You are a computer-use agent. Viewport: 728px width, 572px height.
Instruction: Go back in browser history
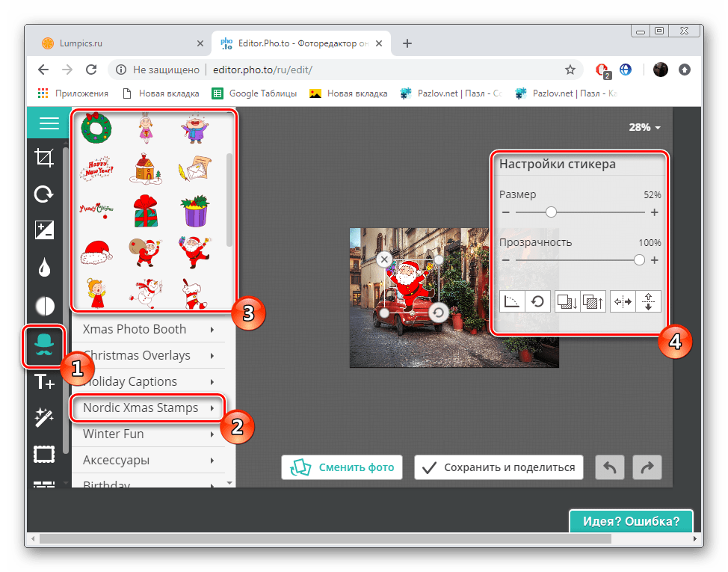pos(43,70)
